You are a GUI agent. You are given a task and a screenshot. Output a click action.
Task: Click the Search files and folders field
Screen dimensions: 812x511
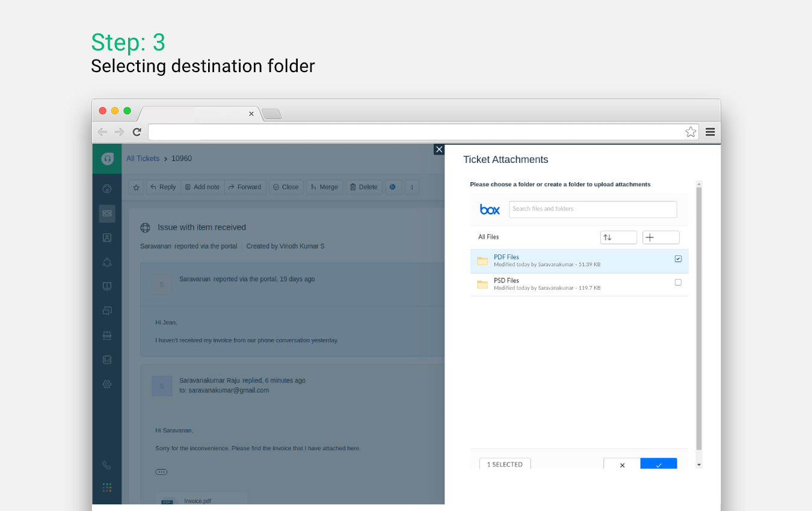point(592,209)
